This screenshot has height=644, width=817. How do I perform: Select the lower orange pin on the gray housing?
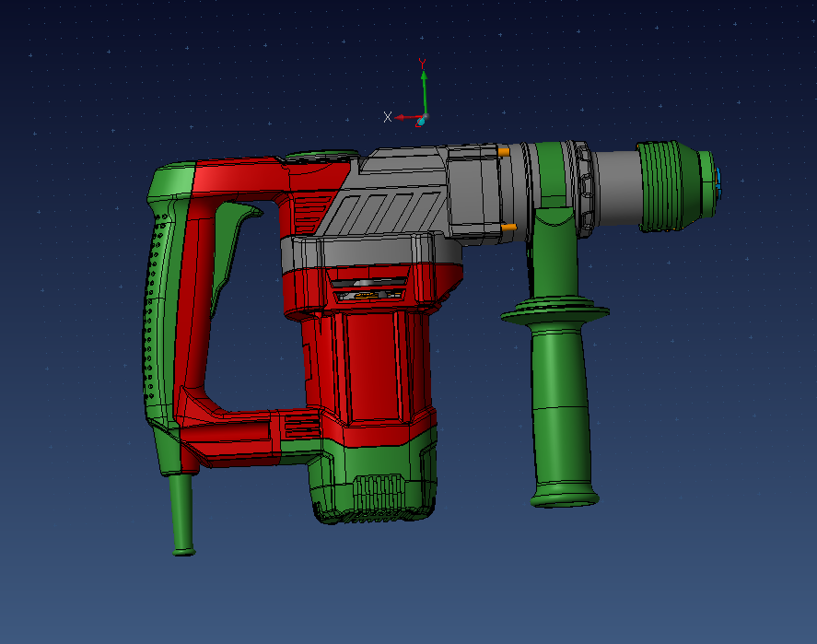point(508,228)
